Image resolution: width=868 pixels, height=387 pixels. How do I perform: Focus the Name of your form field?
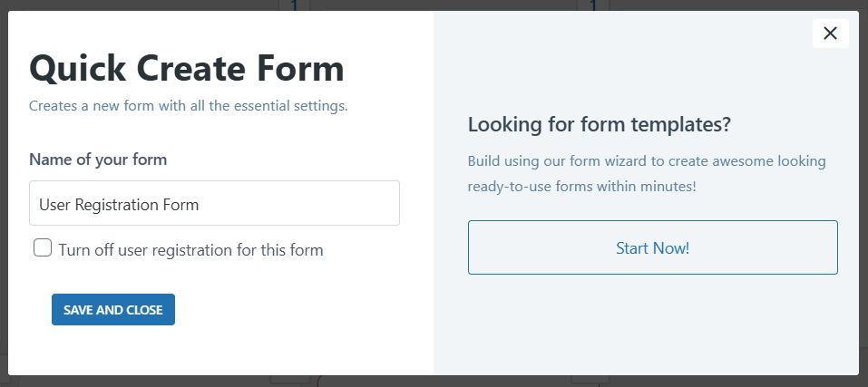click(x=214, y=203)
